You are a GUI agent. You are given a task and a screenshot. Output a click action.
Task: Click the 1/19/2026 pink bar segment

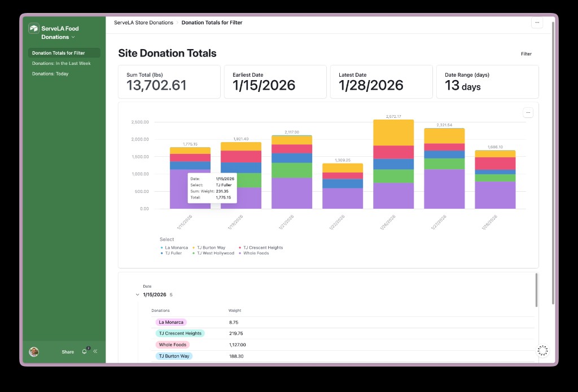tap(240, 157)
